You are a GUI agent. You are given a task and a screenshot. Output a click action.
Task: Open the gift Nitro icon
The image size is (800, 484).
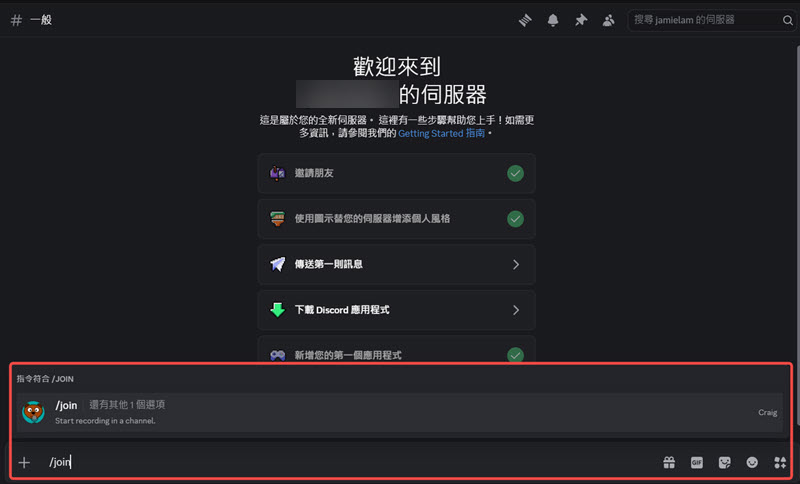coord(669,462)
